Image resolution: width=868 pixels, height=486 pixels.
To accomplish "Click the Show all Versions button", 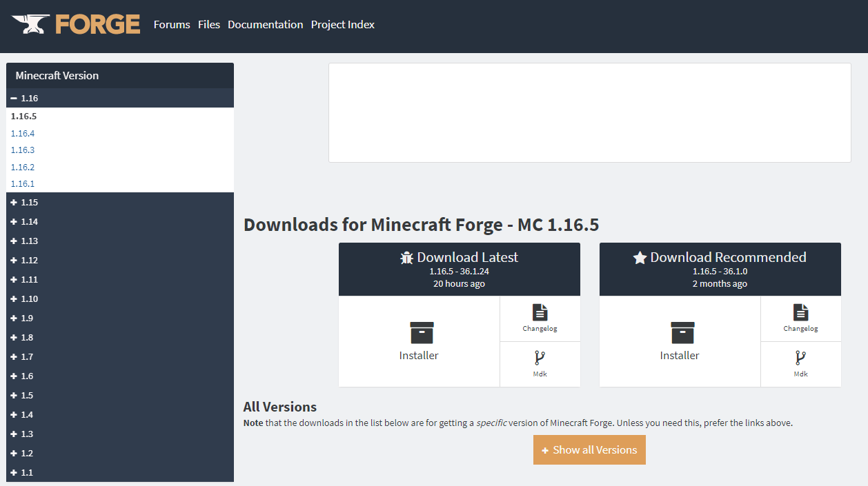I will [x=589, y=449].
